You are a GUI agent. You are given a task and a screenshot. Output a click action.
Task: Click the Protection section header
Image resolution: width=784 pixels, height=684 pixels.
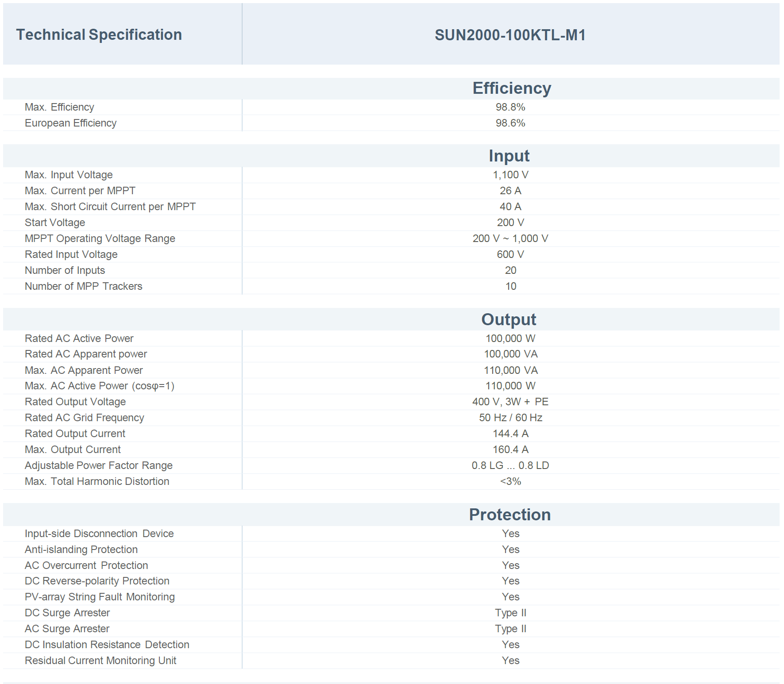[510, 515]
